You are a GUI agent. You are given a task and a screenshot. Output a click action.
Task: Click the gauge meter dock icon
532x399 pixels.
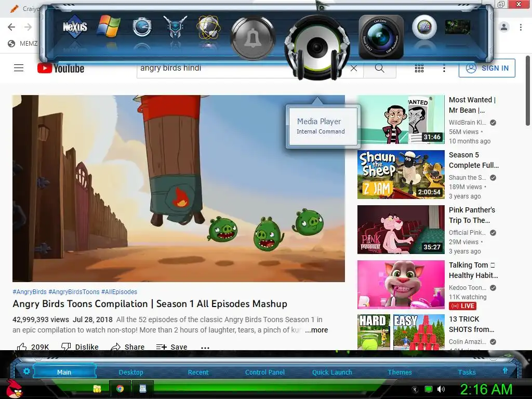(x=424, y=27)
